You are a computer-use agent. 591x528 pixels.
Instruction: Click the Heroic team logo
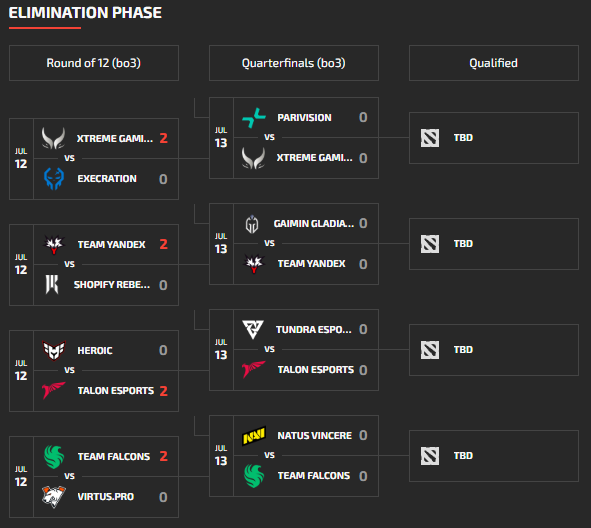pyautogui.click(x=54, y=350)
